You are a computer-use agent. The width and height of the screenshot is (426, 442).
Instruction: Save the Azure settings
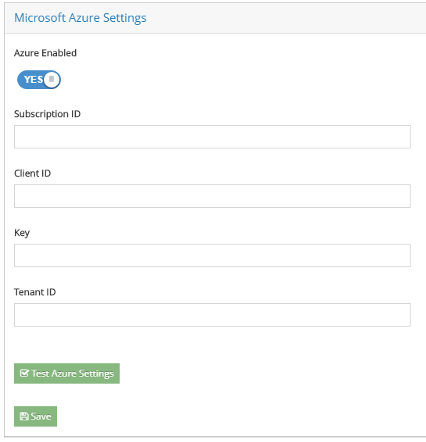point(35,416)
